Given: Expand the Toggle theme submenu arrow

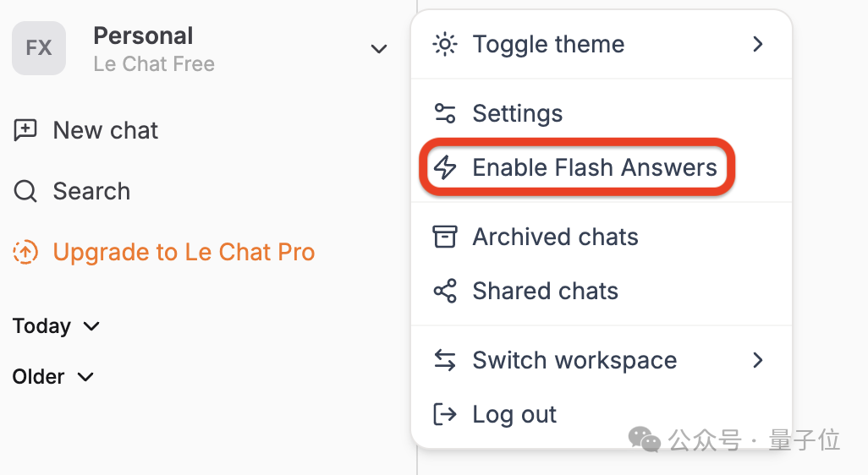Looking at the screenshot, I should click(x=758, y=44).
